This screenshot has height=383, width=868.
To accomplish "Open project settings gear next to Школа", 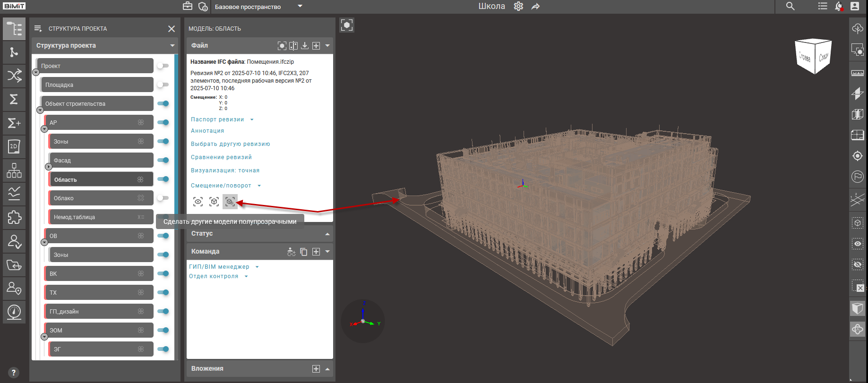I will click(518, 6).
